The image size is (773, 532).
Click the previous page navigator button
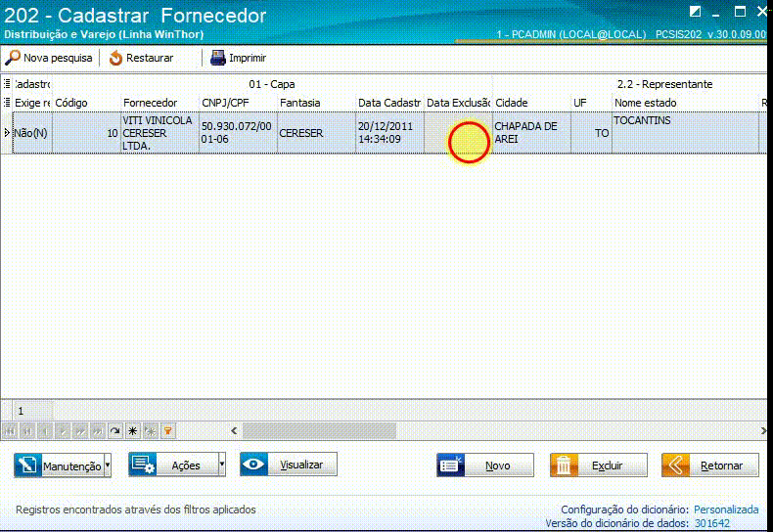[x=27, y=431]
